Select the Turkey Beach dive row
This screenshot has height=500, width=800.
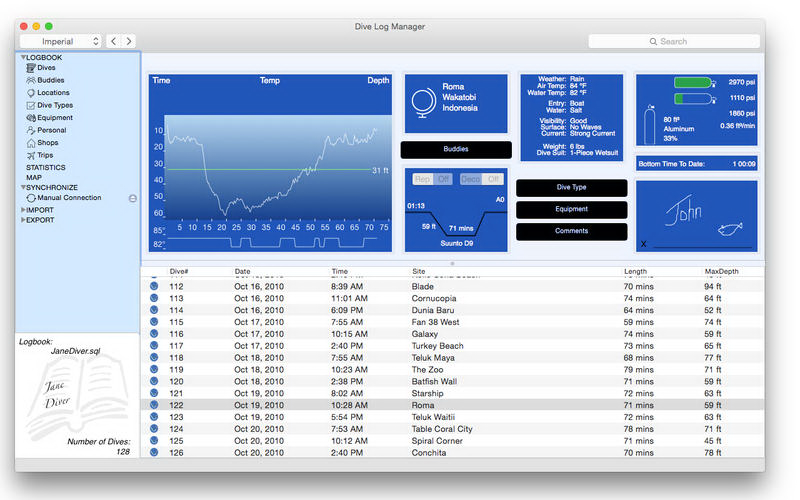(452, 346)
